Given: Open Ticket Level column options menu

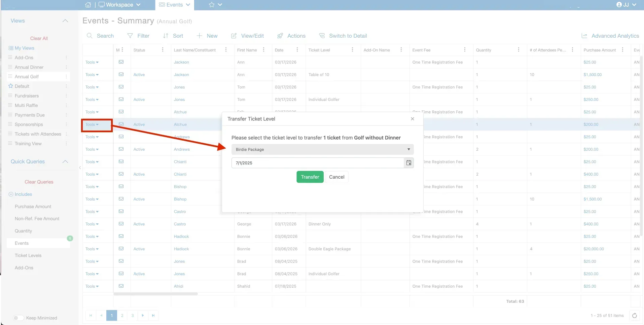Looking at the screenshot, I should pos(352,50).
